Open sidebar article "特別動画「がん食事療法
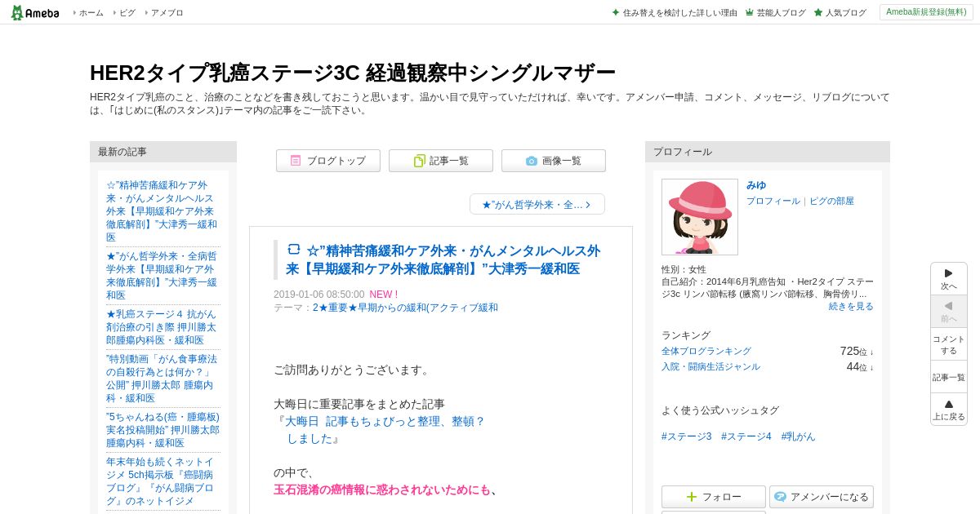This screenshot has width=980, height=514. pyautogui.click(x=162, y=379)
